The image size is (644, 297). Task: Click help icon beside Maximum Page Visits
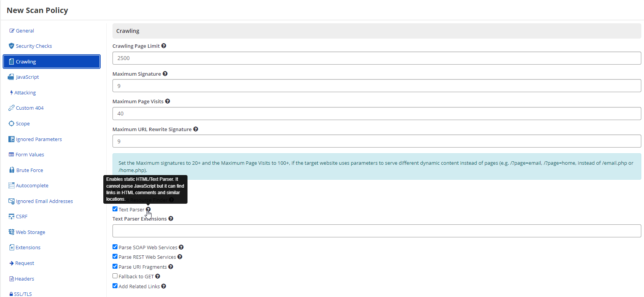168,101
